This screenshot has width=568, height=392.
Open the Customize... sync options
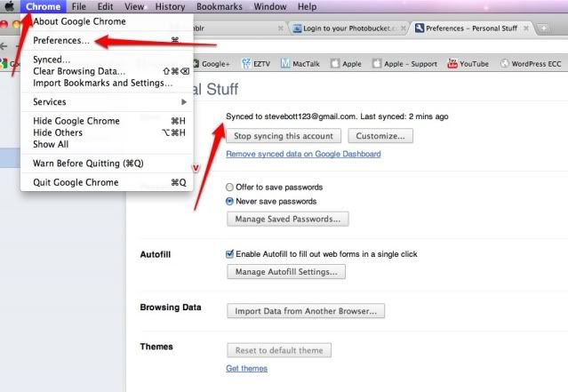click(x=380, y=136)
